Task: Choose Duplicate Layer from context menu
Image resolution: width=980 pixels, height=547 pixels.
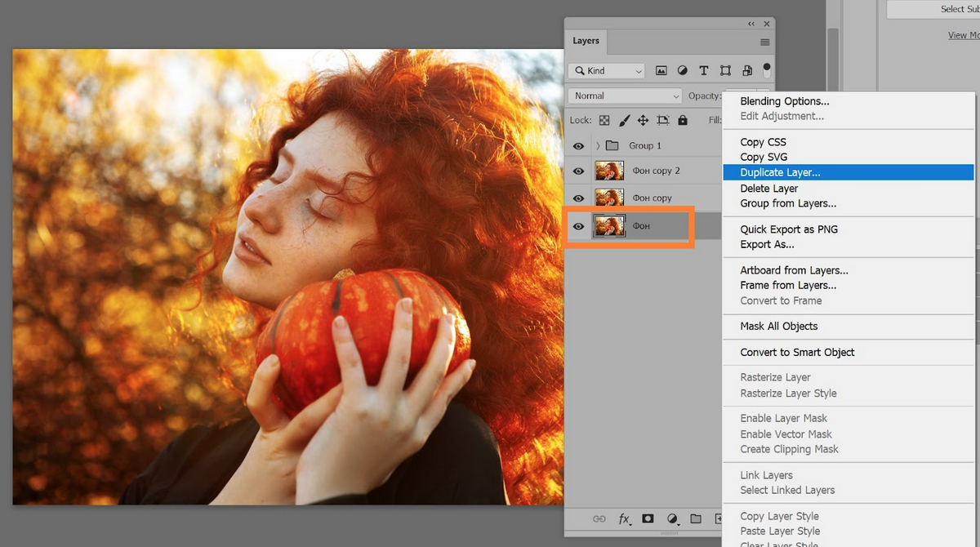Action: (780, 172)
